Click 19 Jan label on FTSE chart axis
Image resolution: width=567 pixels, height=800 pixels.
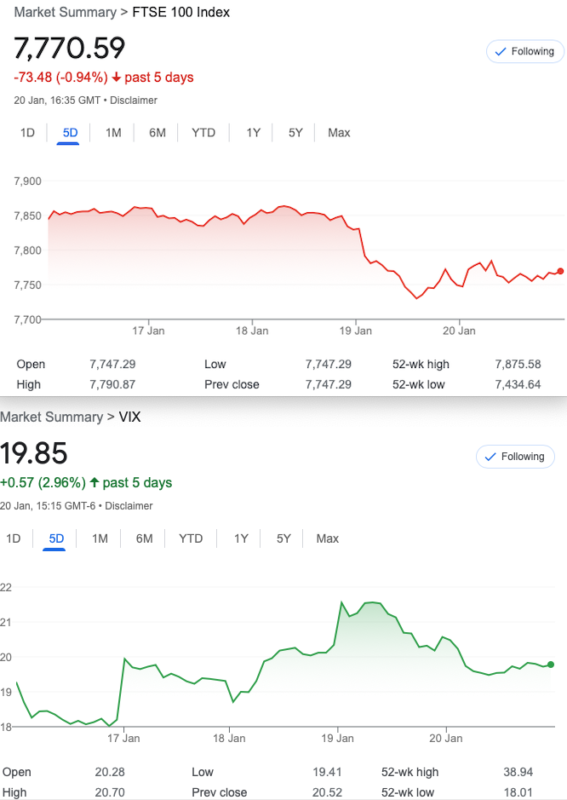coord(356,331)
